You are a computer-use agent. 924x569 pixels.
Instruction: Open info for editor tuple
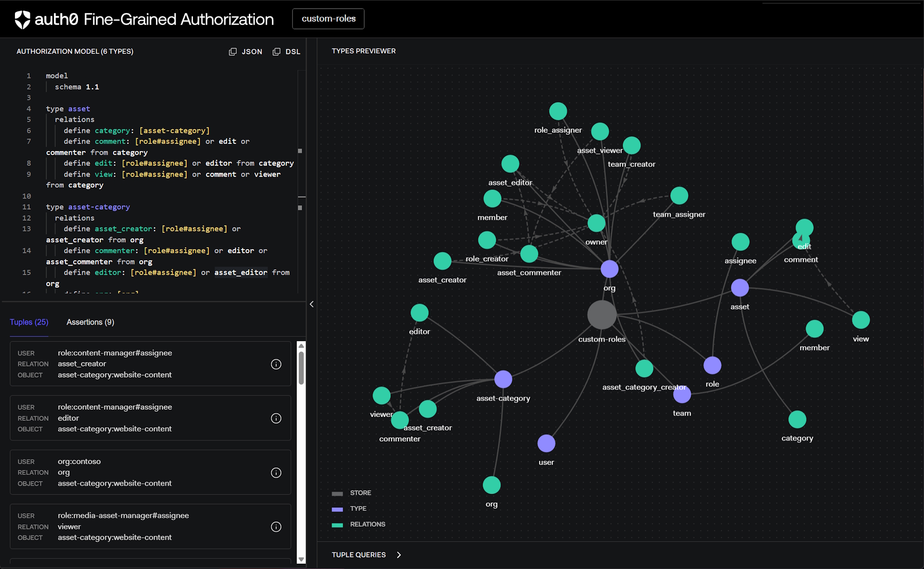click(x=276, y=418)
